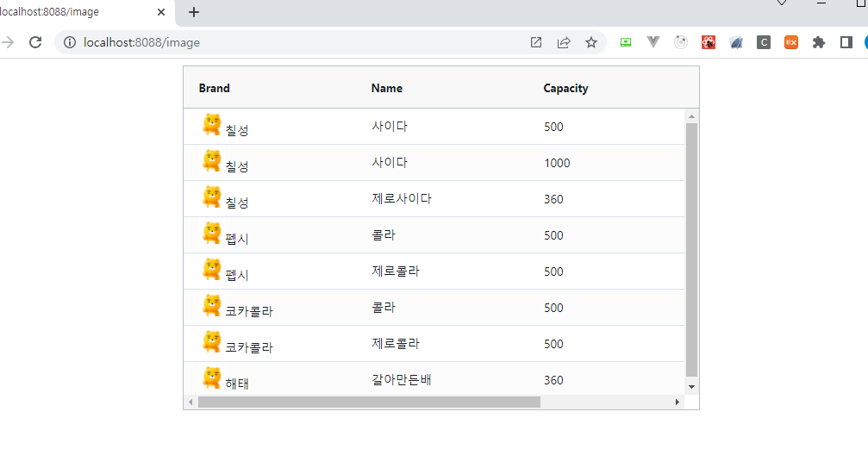Screen dimensions: 868x468
Task: Select brand 펩시 in the 제로콜라 row
Action: pyautogui.click(x=237, y=275)
